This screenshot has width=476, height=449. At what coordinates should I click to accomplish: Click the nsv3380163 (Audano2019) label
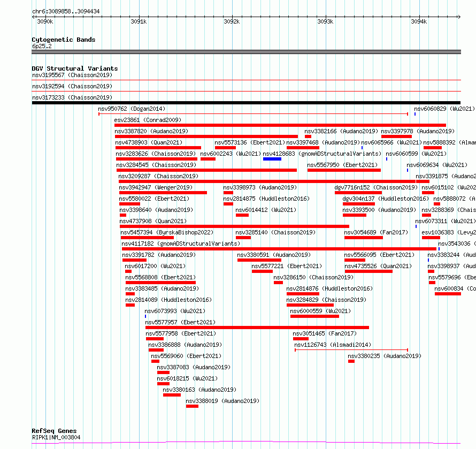click(x=199, y=390)
